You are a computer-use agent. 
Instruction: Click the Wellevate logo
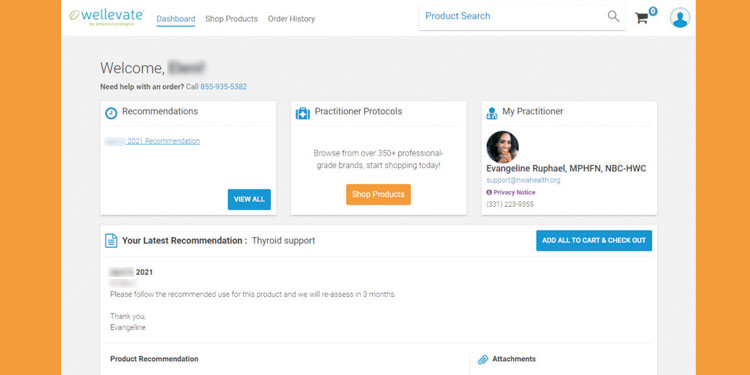coord(106,17)
